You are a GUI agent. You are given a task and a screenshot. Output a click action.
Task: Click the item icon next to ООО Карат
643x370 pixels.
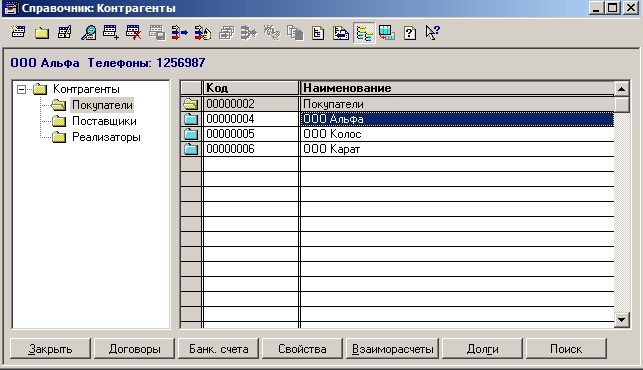(x=191, y=149)
